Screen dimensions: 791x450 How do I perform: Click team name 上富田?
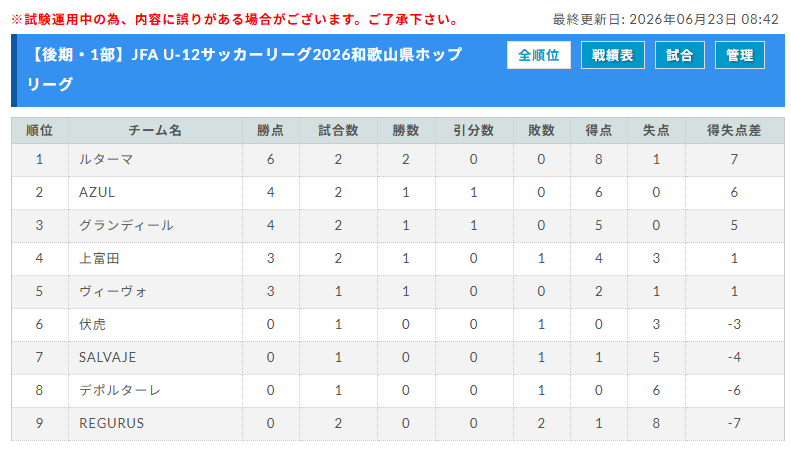click(99, 259)
